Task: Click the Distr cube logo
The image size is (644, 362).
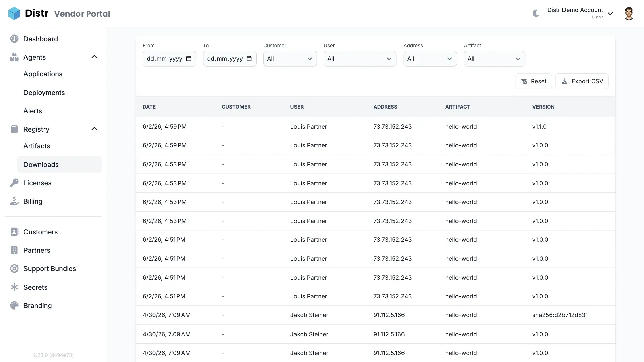Action: tap(14, 13)
